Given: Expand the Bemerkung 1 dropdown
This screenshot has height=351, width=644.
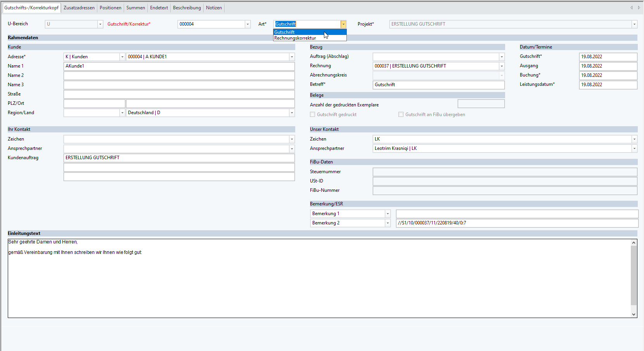Looking at the screenshot, I should [x=387, y=214].
